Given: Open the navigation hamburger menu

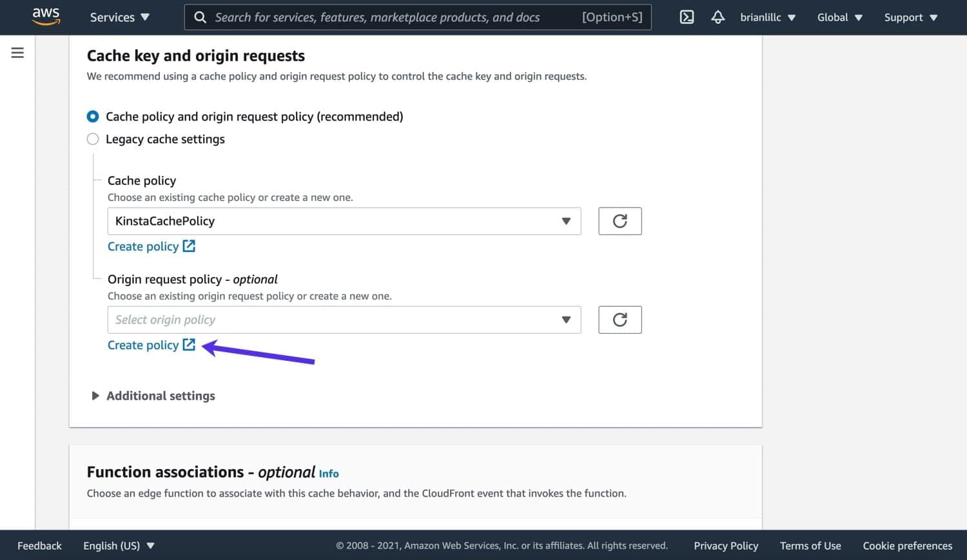Looking at the screenshot, I should point(17,53).
